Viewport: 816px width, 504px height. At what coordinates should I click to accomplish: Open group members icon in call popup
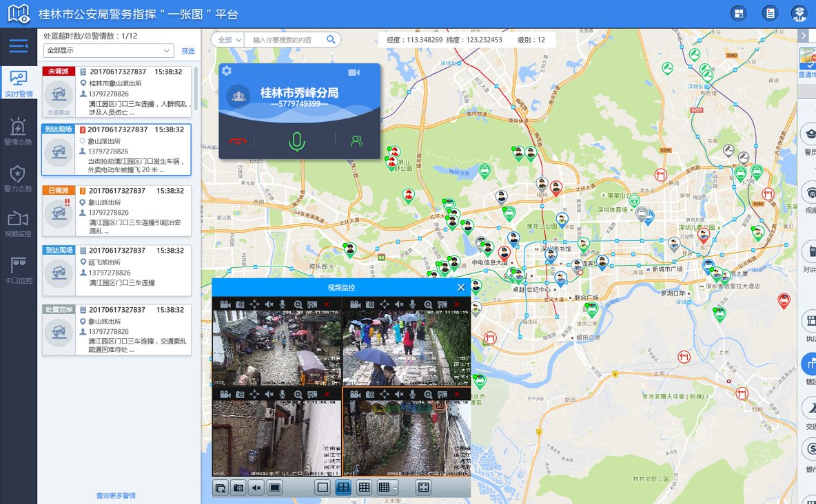click(x=357, y=141)
